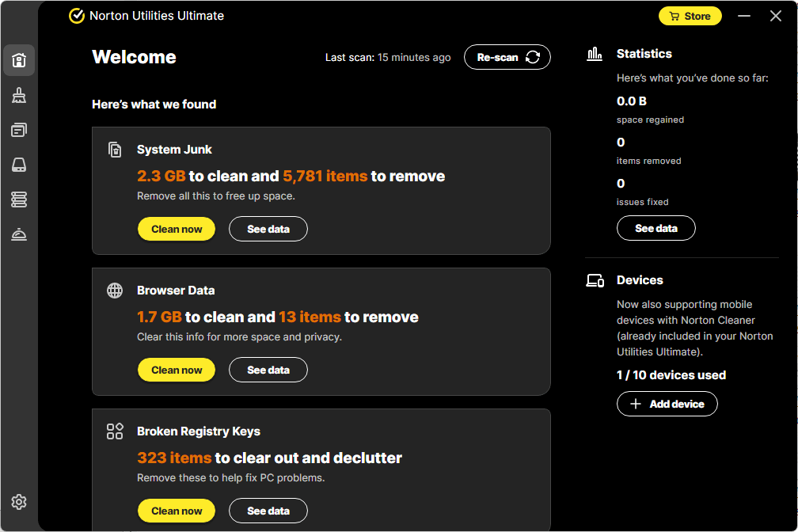Click 'Here's what you've done so far:' text
The width and height of the screenshot is (798, 532).
coord(693,78)
